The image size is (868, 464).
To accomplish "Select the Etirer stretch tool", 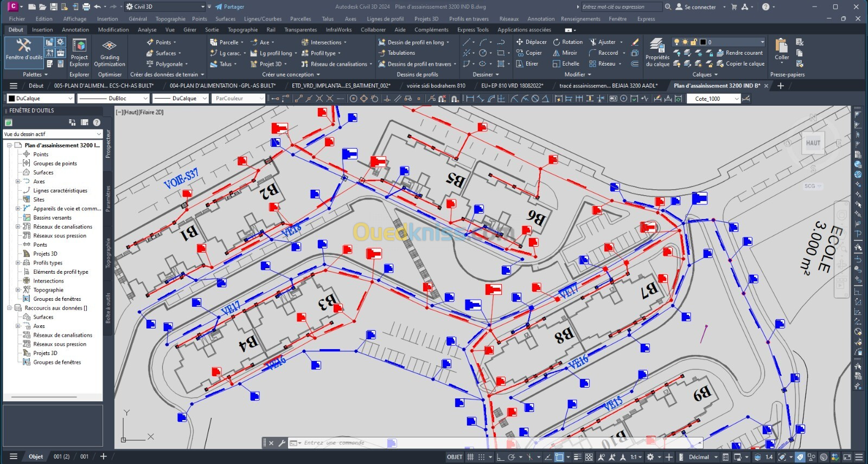I will pos(527,63).
